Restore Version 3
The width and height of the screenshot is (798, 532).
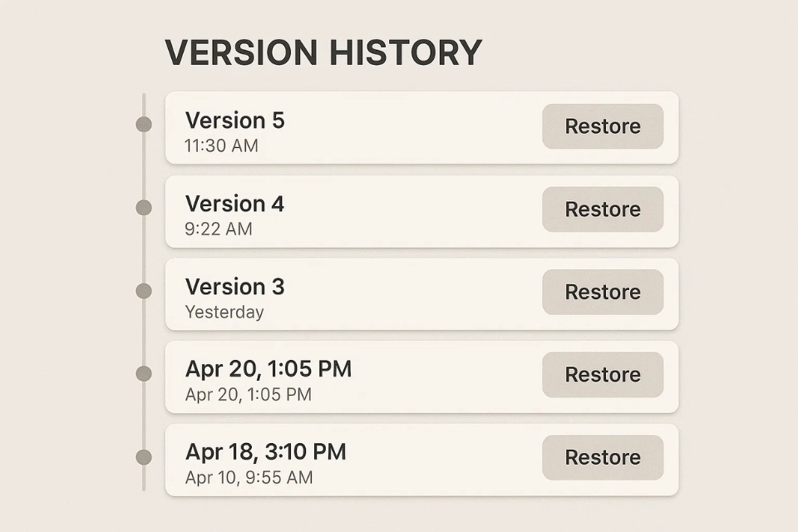coord(603,293)
